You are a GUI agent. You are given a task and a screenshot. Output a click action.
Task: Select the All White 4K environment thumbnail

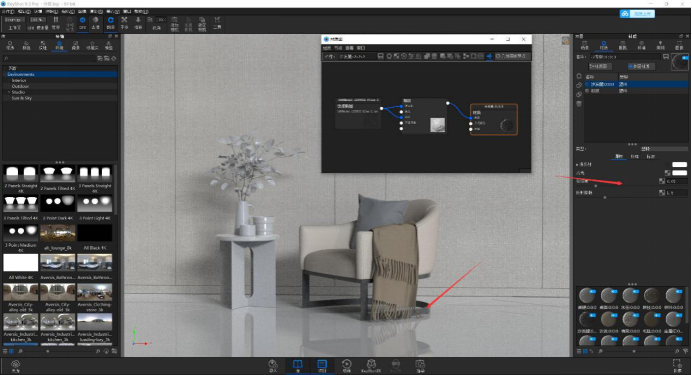20,263
